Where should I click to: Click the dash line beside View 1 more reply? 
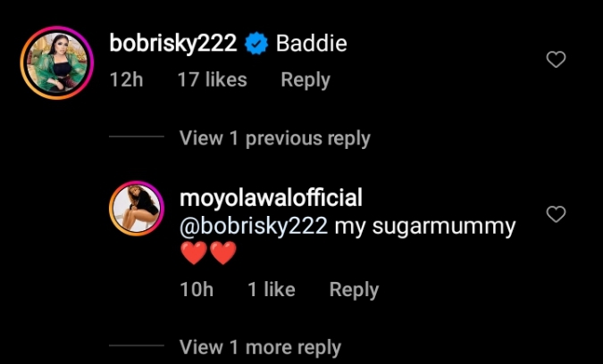(x=136, y=347)
